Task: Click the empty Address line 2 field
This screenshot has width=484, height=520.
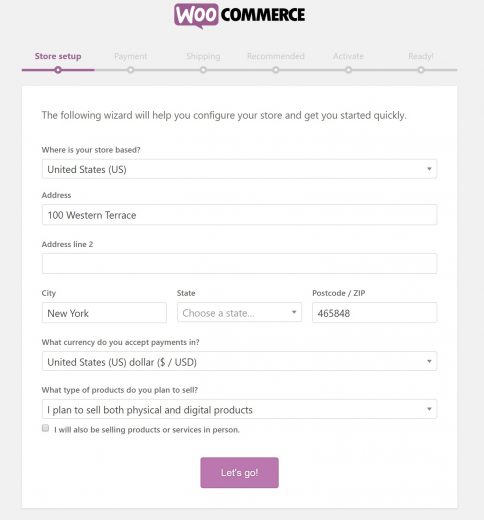Action: click(x=239, y=263)
